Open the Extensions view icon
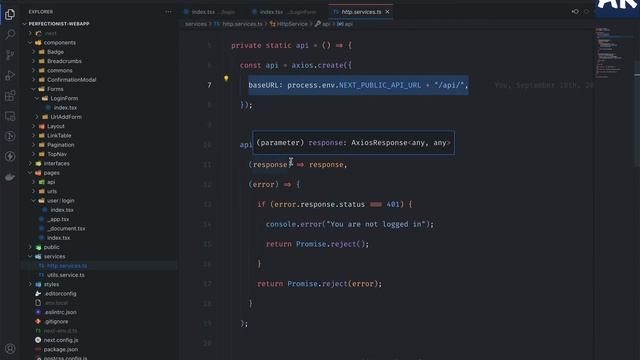 point(10,96)
